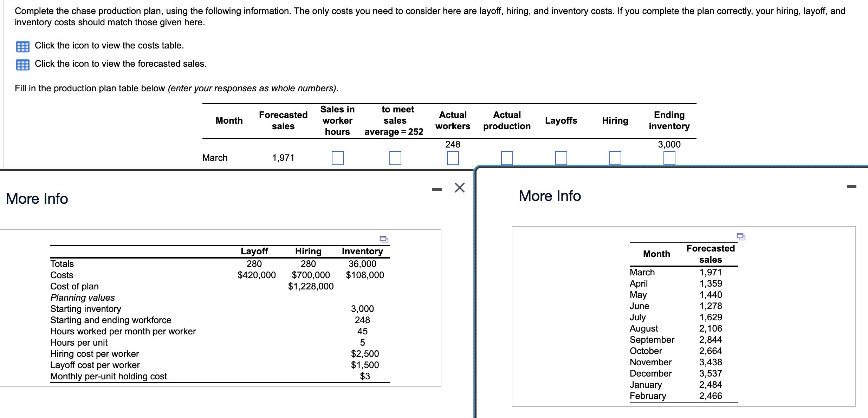Viewport: 868px width, 418px height.
Task: Click the Actual workers entry box for March
Action: click(x=453, y=158)
